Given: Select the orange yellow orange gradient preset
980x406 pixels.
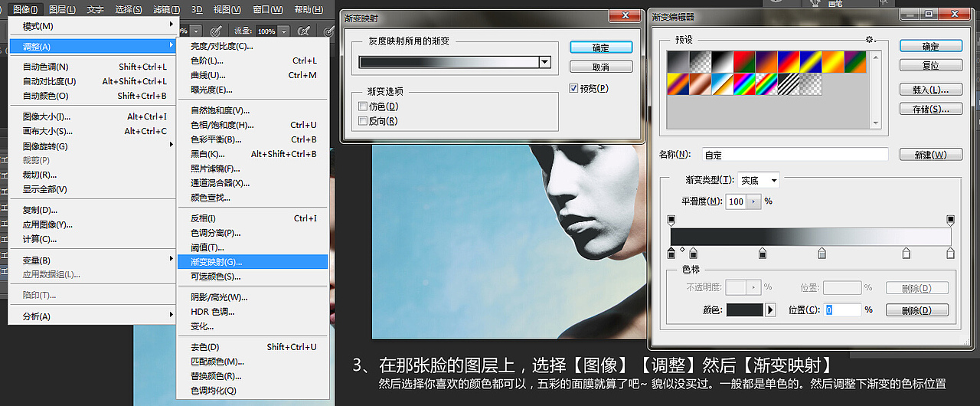Looking at the screenshot, I should 834,62.
